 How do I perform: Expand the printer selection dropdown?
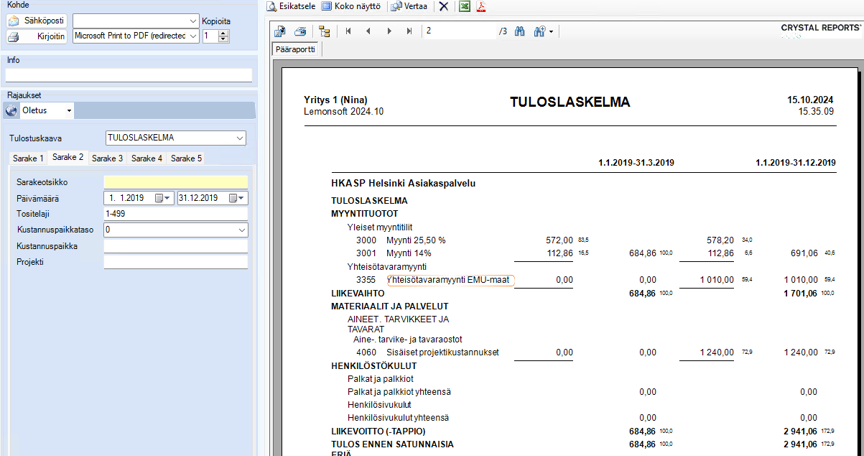[192, 36]
